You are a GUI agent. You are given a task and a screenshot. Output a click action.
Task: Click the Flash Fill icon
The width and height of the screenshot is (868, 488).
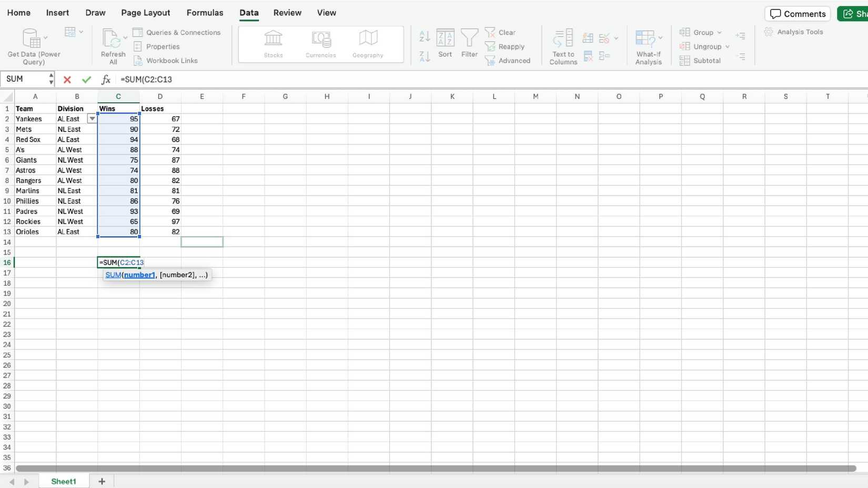(588, 38)
